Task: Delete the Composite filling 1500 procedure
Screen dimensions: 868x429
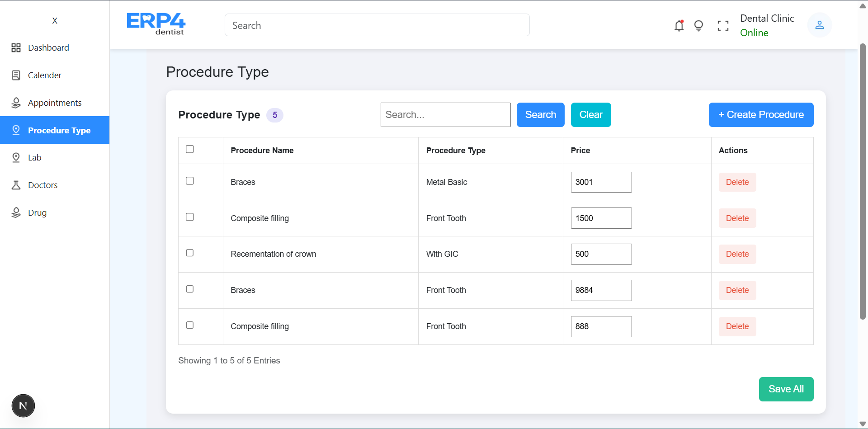Action: [x=737, y=218]
